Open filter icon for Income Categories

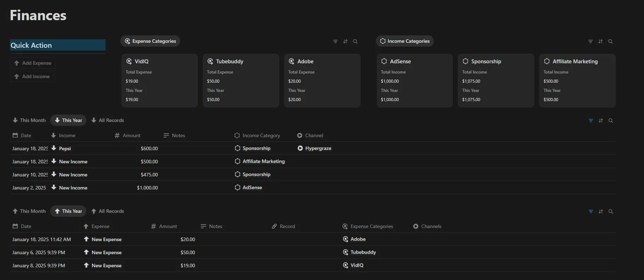tap(590, 41)
